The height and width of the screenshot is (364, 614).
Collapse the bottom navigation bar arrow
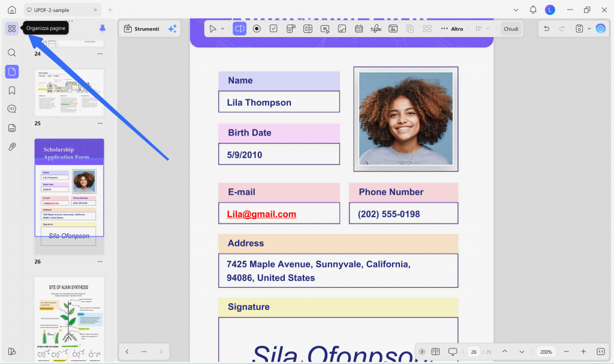(422, 351)
